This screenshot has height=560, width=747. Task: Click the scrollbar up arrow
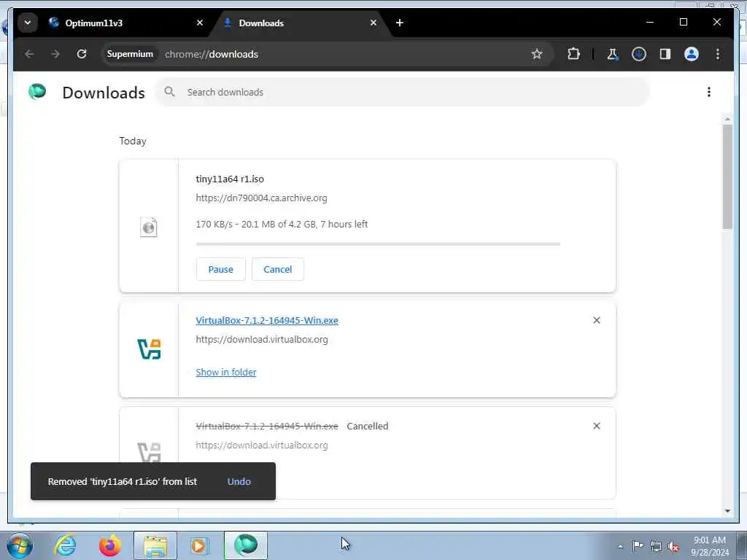(x=727, y=119)
